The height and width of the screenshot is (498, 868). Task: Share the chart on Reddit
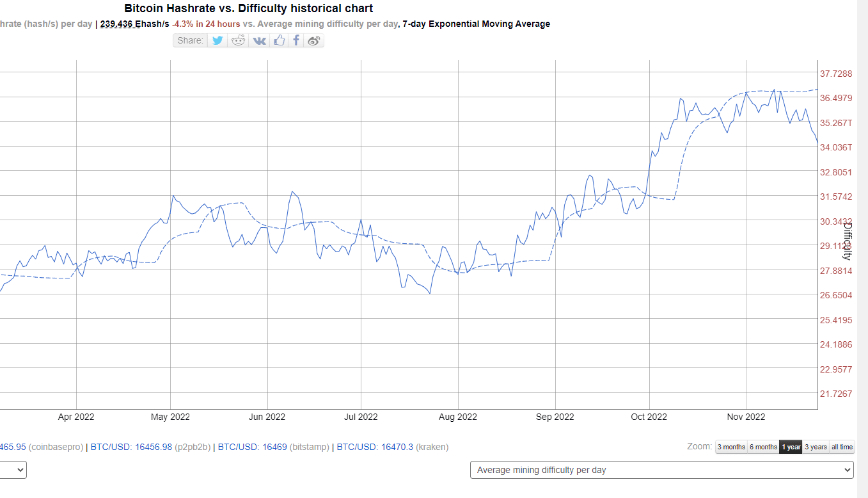239,40
